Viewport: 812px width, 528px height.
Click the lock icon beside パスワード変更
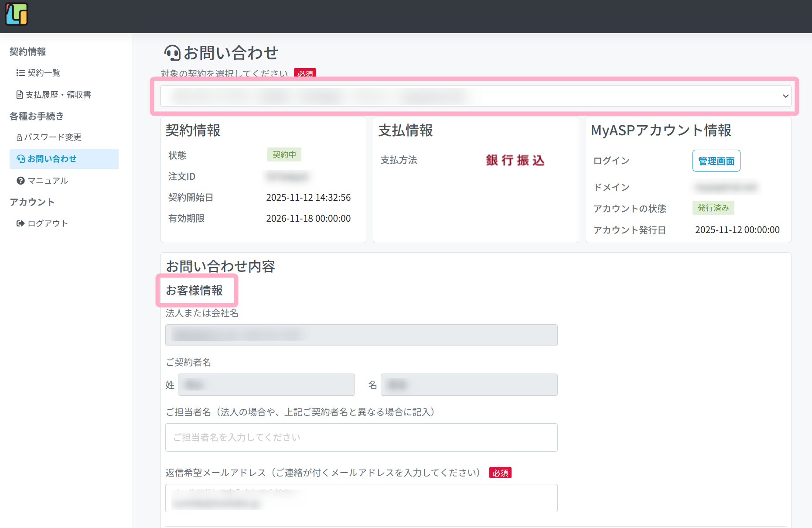pyautogui.click(x=19, y=137)
